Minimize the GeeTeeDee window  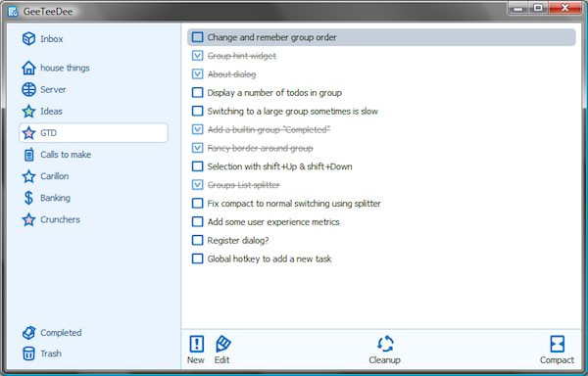[x=518, y=8]
